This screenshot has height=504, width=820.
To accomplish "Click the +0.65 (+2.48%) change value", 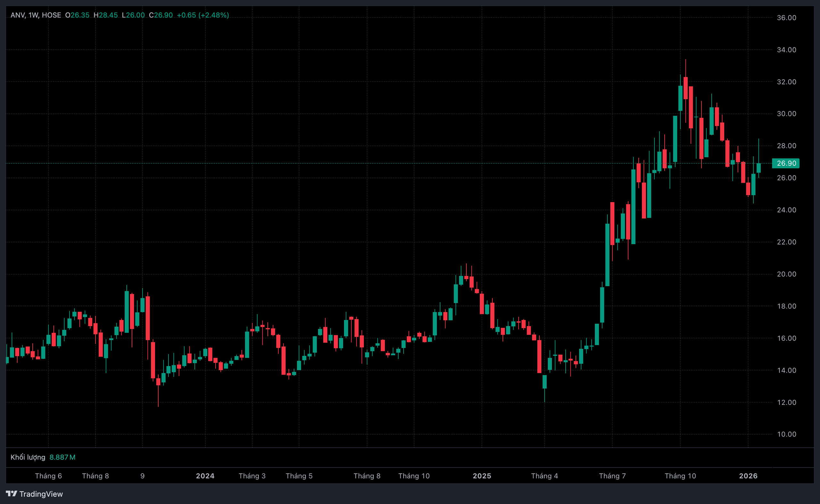I will tap(202, 15).
